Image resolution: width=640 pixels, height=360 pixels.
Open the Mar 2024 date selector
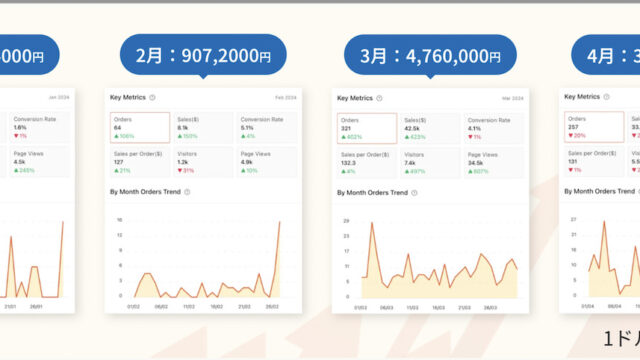coord(513,98)
